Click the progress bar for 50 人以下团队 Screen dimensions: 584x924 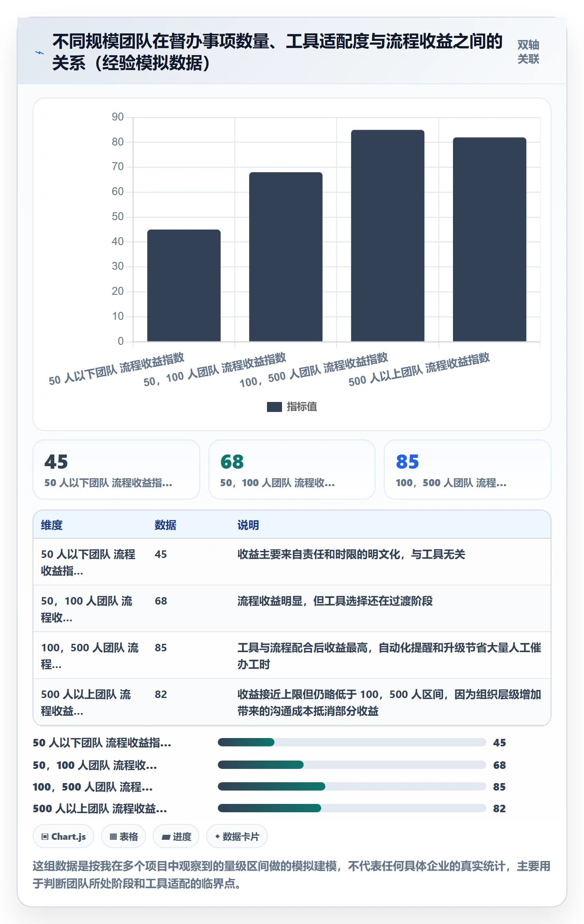pyautogui.click(x=352, y=742)
